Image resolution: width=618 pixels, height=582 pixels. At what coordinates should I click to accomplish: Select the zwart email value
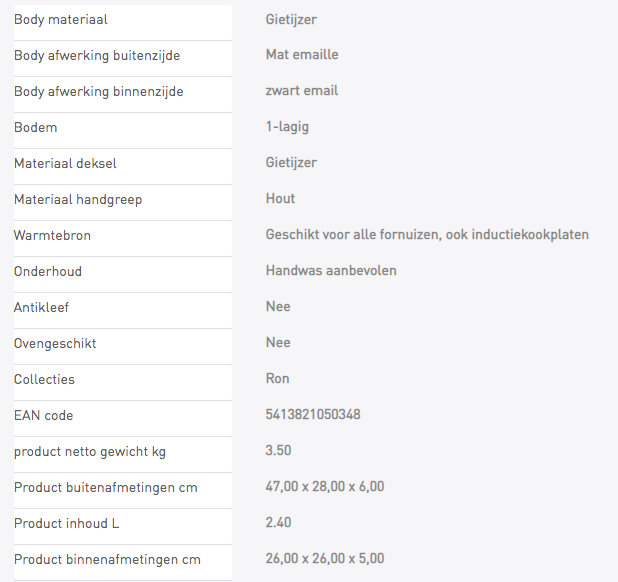pos(302,90)
